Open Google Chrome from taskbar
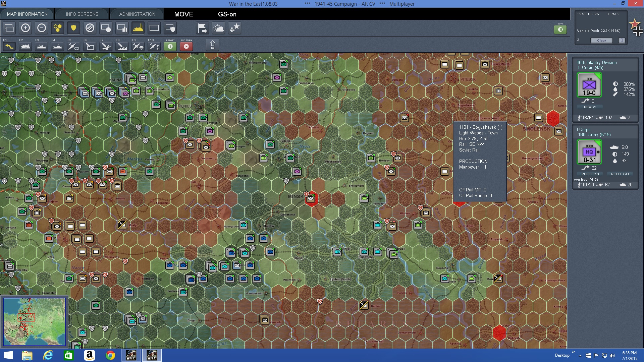This screenshot has height=362, width=644. pos(110,355)
